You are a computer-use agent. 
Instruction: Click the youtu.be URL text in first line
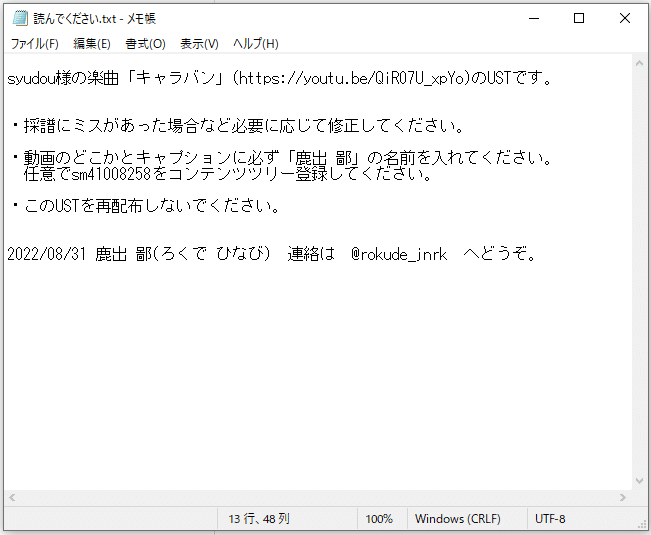[x=354, y=78]
